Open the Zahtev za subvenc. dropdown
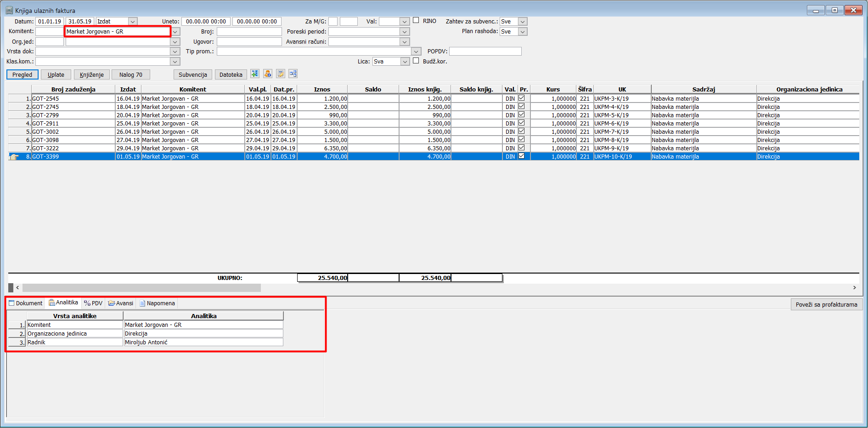868x428 pixels. [523, 22]
